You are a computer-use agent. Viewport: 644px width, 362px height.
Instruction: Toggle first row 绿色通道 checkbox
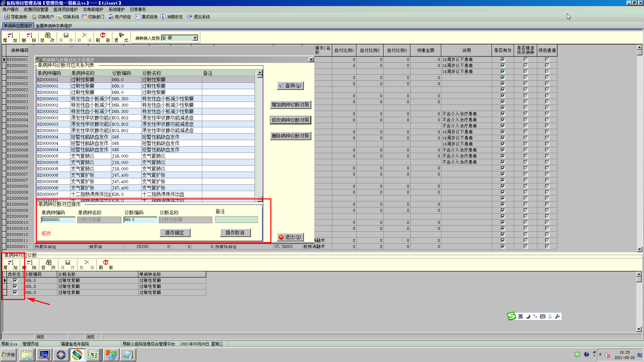pos(547,59)
